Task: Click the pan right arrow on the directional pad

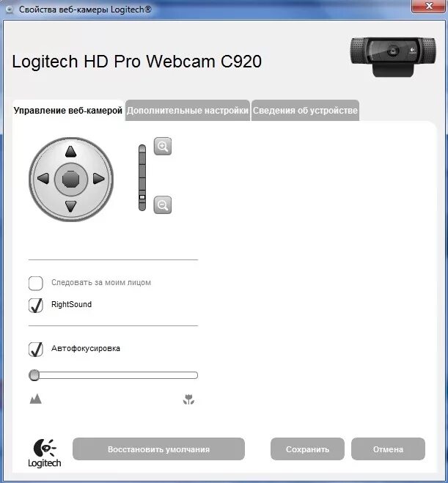Action: 98,178
